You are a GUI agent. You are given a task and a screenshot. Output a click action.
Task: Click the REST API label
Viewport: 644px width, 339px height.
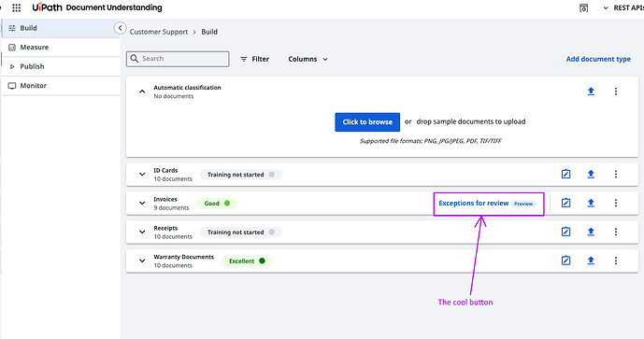click(628, 7)
